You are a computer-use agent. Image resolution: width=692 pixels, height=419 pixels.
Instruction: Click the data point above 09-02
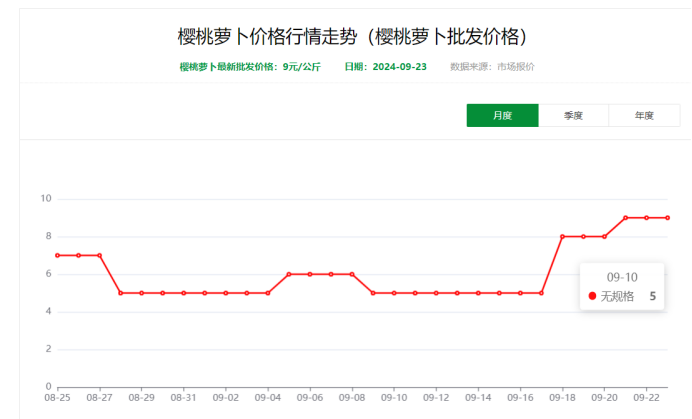click(x=226, y=293)
